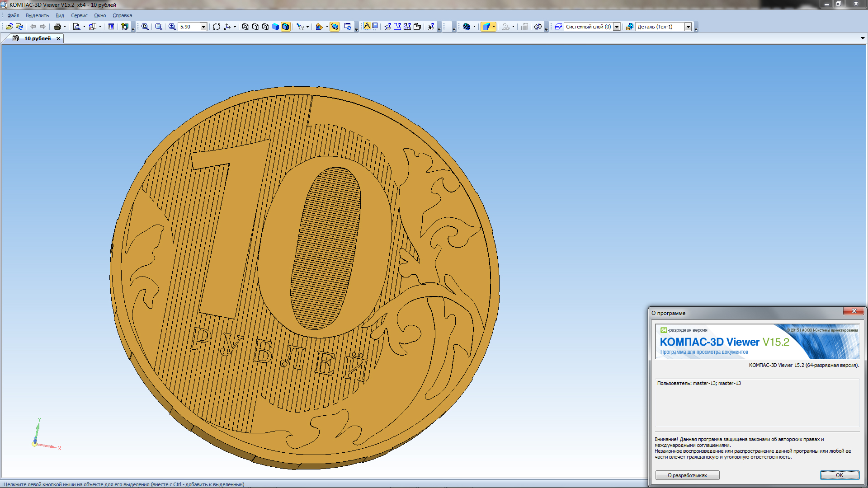868x488 pixels.
Task: Click 'Пользователь: master-13; master-13' text
Action: pos(699,383)
